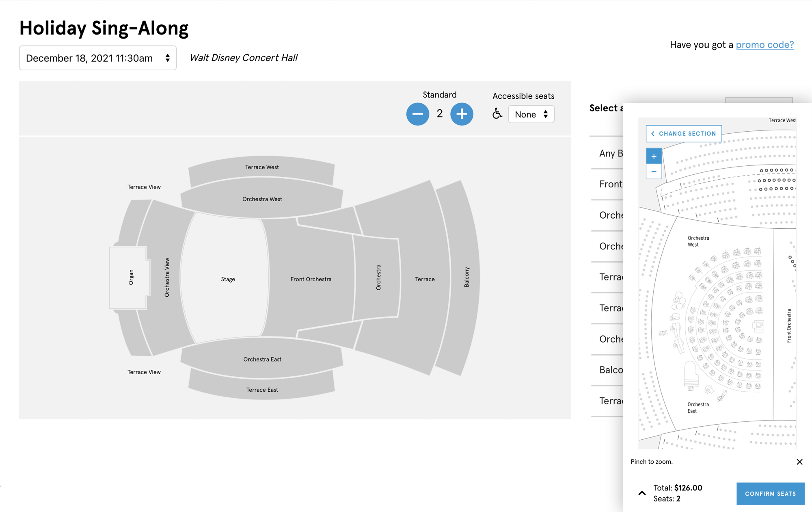This screenshot has height=512, width=812.
Task: Open the Accessible seats dropdown
Action: point(531,115)
